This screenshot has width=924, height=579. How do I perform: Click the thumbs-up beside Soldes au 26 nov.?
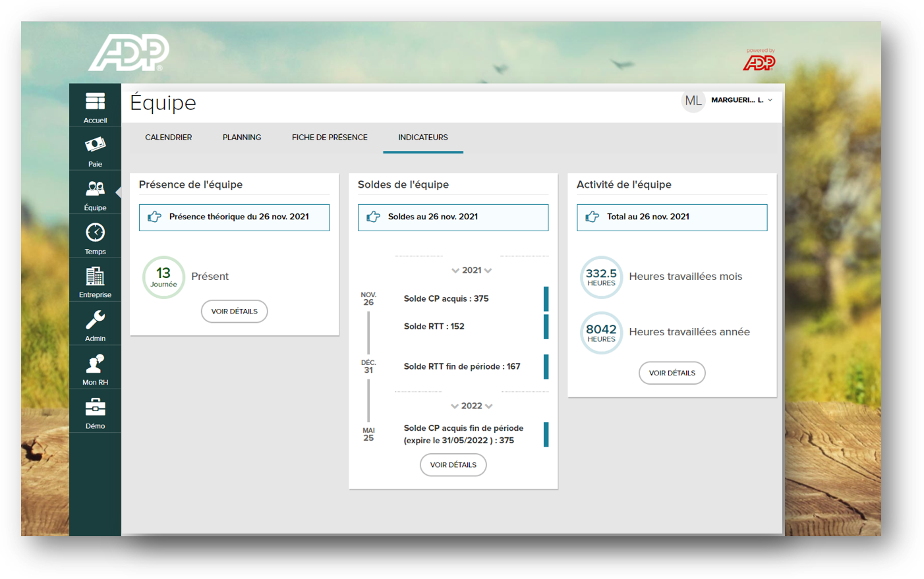(x=372, y=217)
